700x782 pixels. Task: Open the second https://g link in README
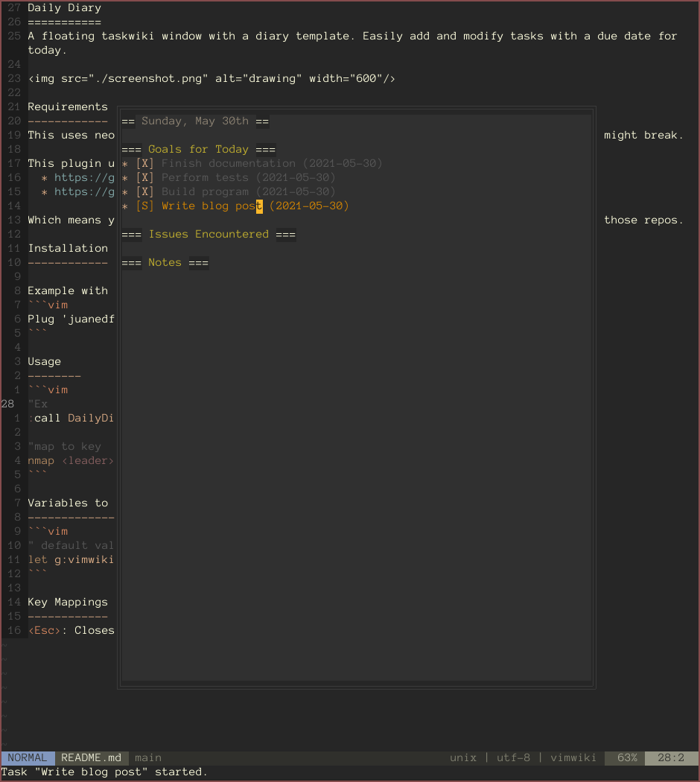point(84,192)
